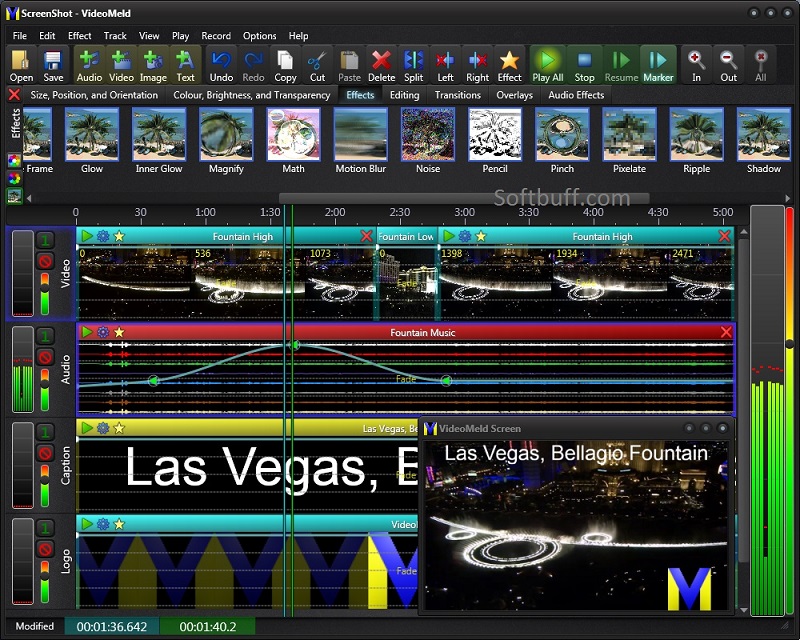Switch to the Transitions tab
This screenshot has height=640, width=800.
point(457,95)
